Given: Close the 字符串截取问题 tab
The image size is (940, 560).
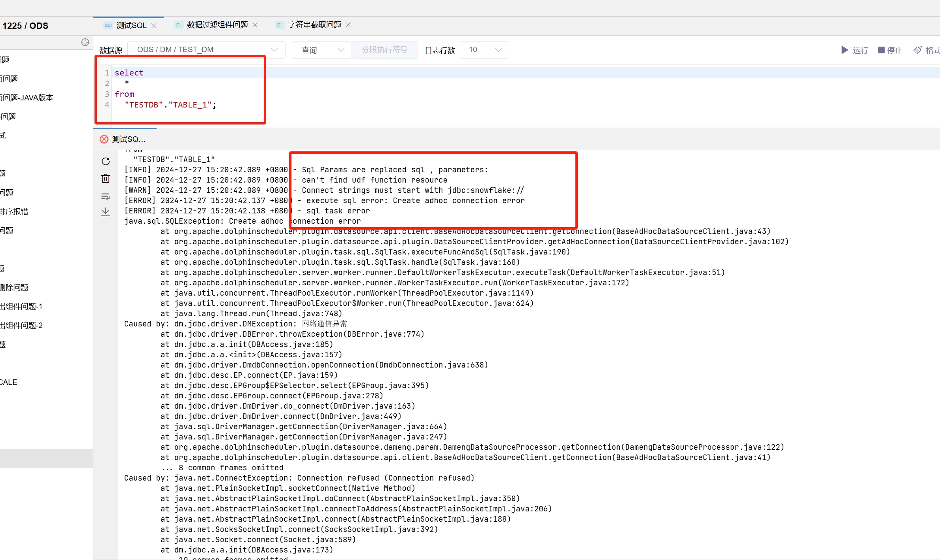Looking at the screenshot, I should [348, 25].
